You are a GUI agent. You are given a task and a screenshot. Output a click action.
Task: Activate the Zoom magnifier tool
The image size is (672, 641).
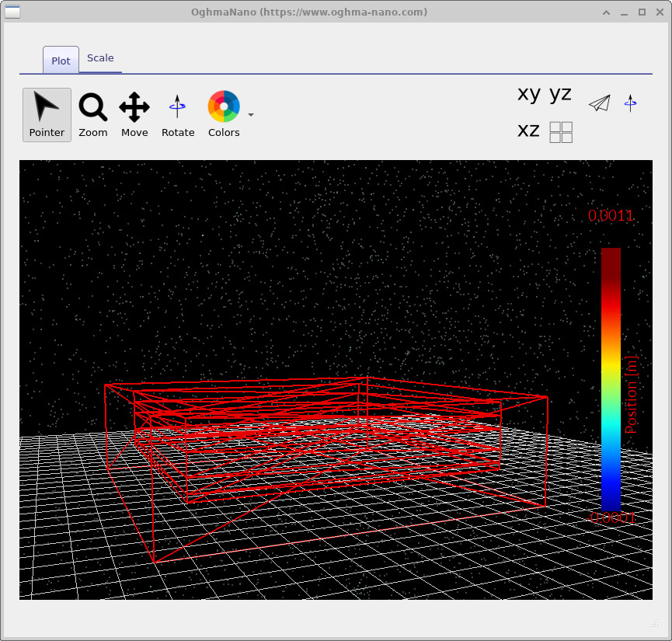[x=93, y=114]
